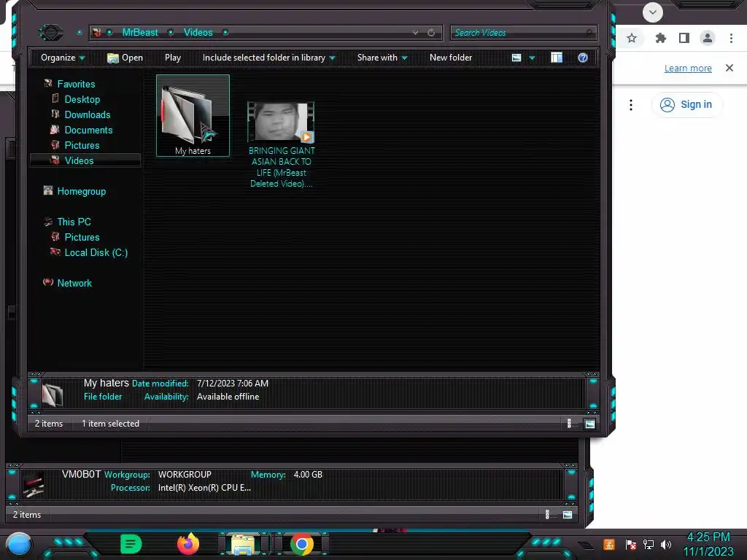Image resolution: width=747 pixels, height=560 pixels.
Task: Open the Explorer help icon
Action: (x=583, y=58)
